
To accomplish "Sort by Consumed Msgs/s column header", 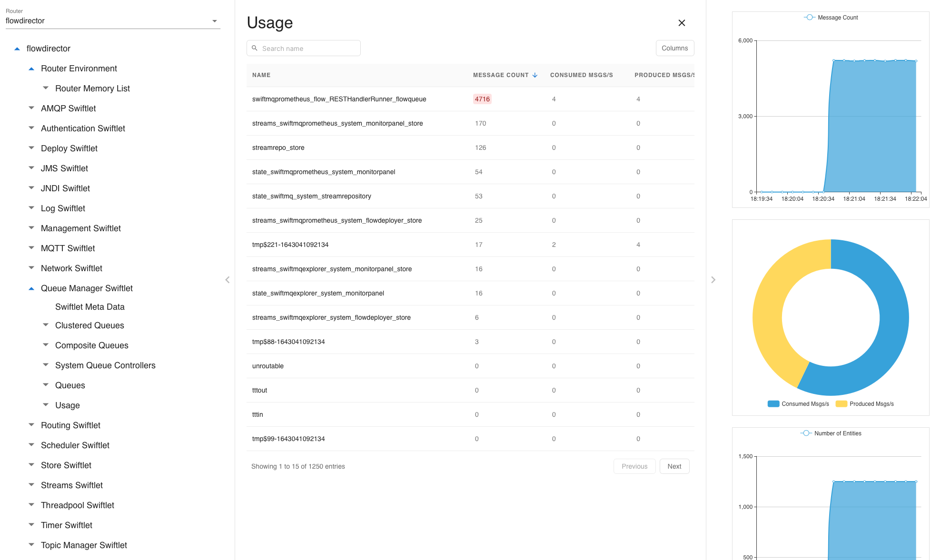I will (581, 75).
